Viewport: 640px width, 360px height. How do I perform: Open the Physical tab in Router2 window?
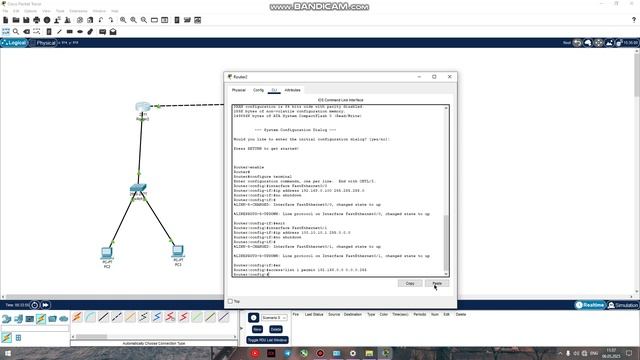(239, 90)
